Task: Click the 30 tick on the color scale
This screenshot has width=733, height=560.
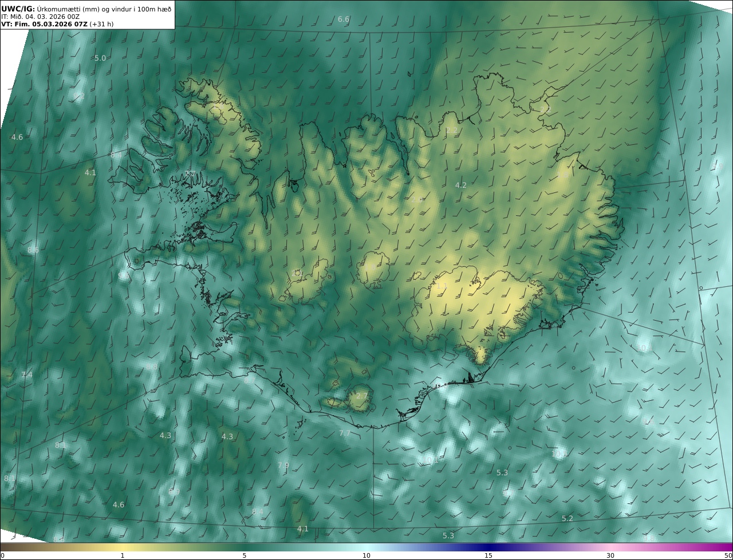Action: (x=610, y=555)
